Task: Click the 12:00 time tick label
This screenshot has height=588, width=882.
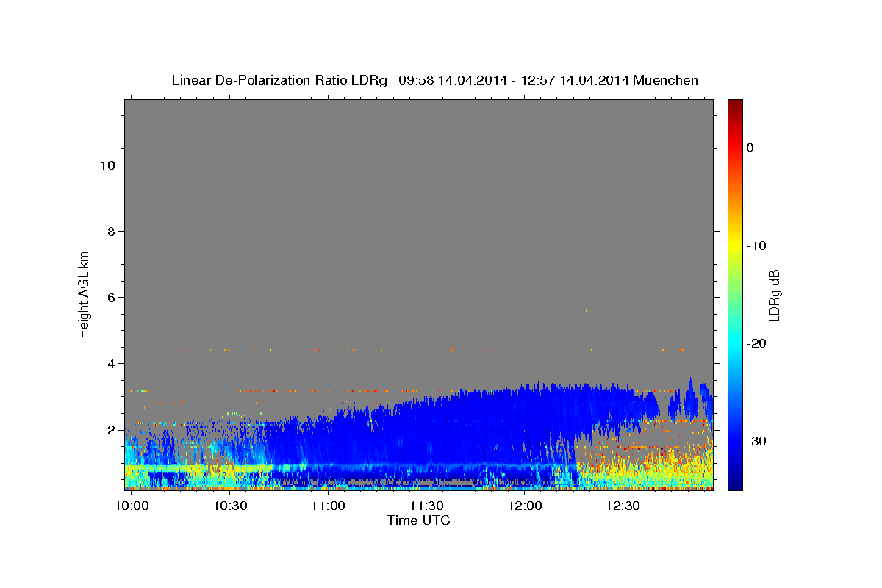Action: coord(525,506)
